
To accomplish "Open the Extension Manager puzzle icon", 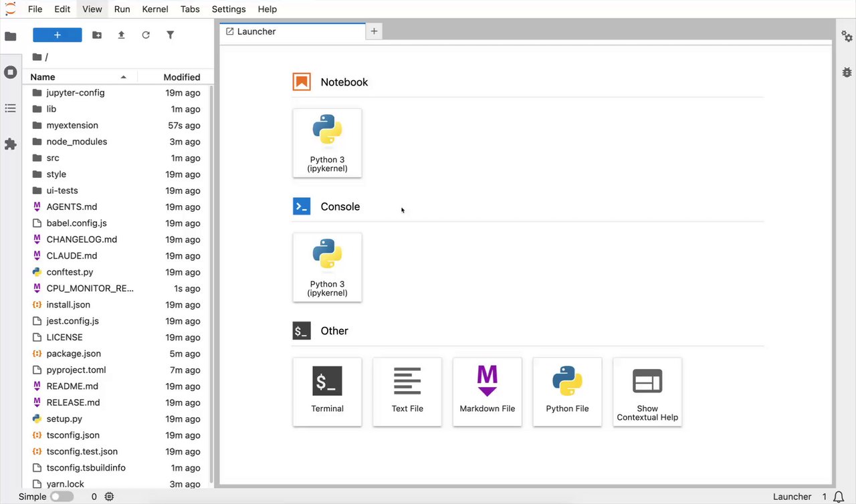I will click(x=11, y=144).
